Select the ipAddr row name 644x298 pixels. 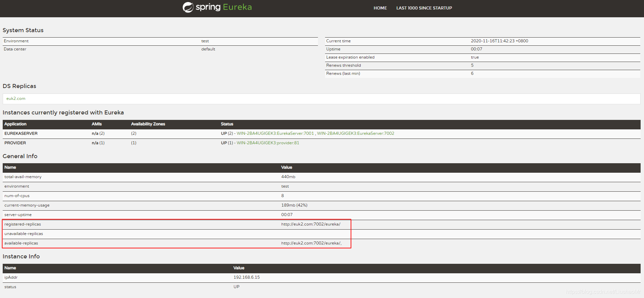click(11, 277)
